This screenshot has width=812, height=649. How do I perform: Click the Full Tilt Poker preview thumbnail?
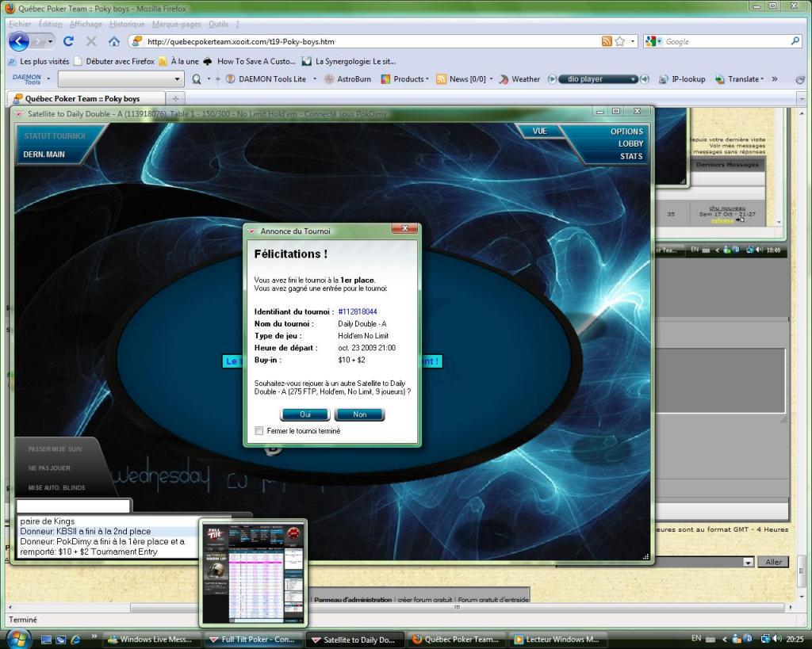click(x=253, y=574)
